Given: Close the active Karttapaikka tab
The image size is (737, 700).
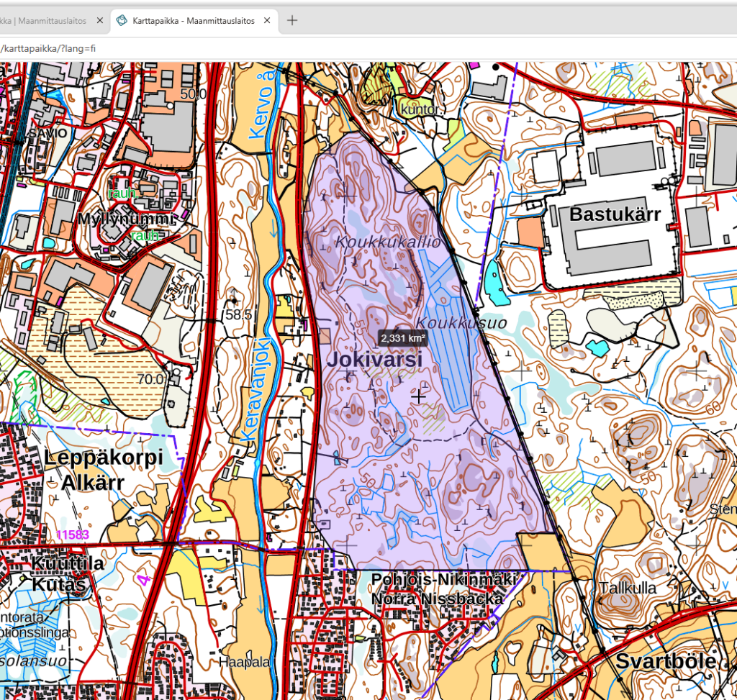Looking at the screenshot, I should [268, 21].
